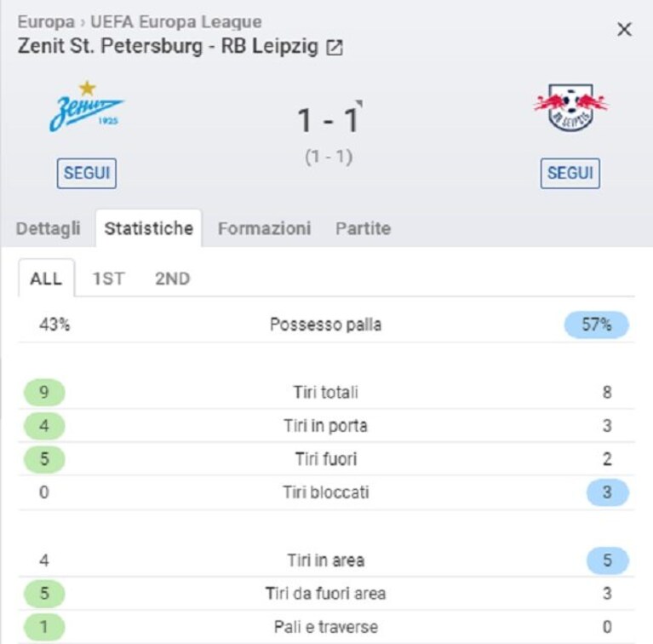Show 1ST half statistics

pos(108,279)
